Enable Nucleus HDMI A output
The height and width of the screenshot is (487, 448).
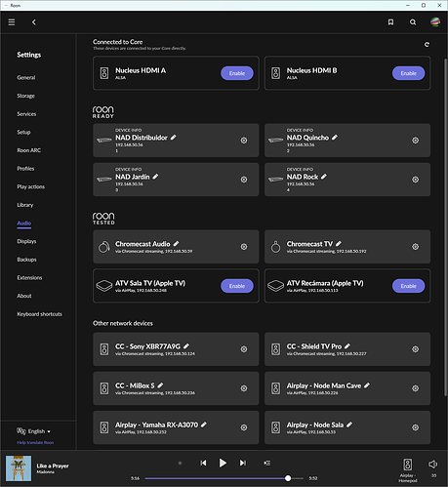pos(237,73)
